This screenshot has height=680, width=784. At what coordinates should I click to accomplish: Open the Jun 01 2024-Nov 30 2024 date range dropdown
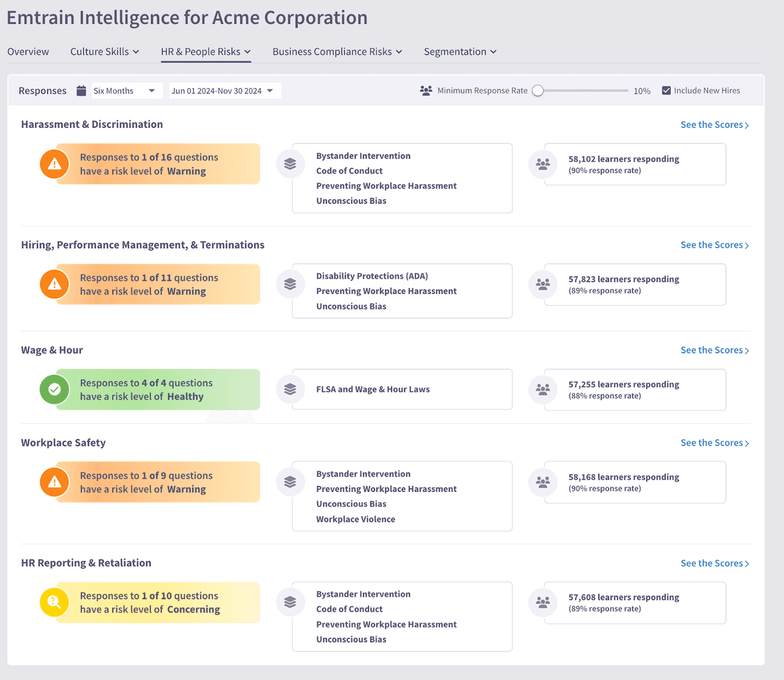224,91
